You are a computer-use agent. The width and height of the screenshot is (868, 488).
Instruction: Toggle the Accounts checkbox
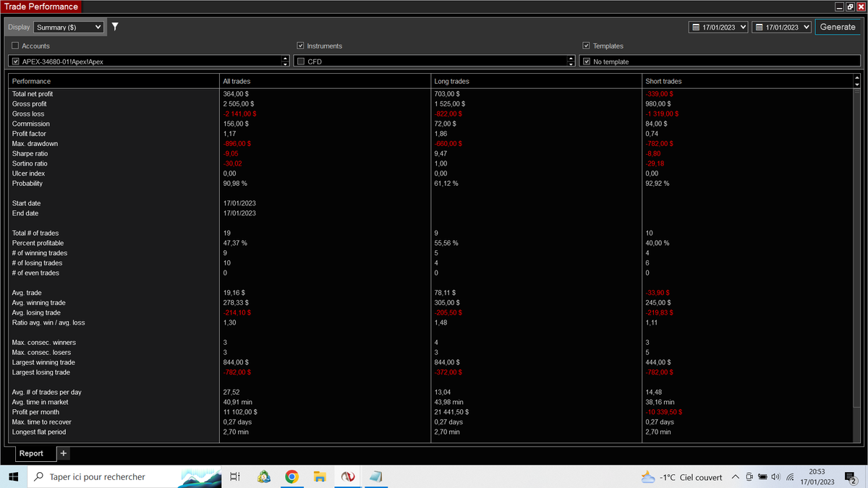15,46
